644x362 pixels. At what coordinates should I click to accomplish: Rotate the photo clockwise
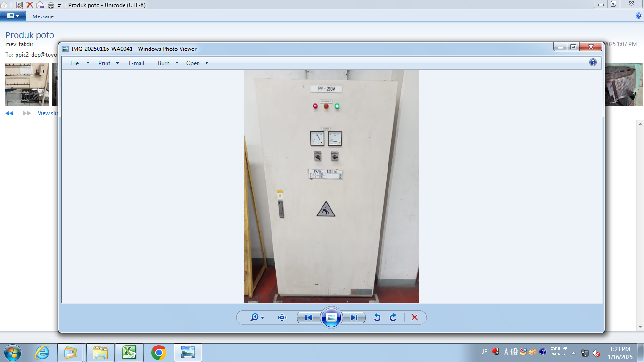(x=393, y=318)
